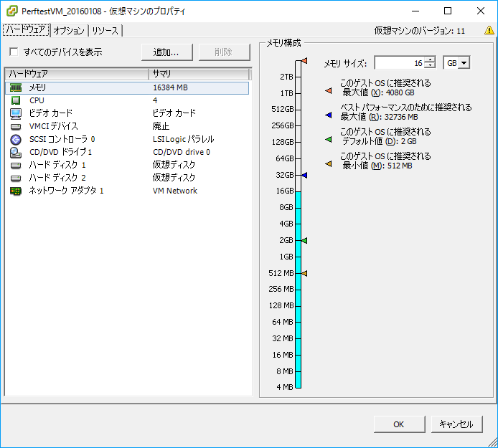
Task: Click blue triangle for best performance maximum
Action: click(329, 115)
